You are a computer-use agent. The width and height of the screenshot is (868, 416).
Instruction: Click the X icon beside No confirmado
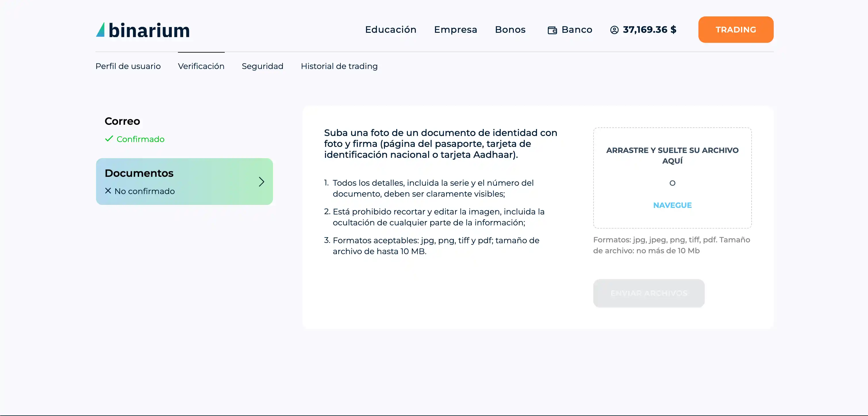[x=108, y=191]
